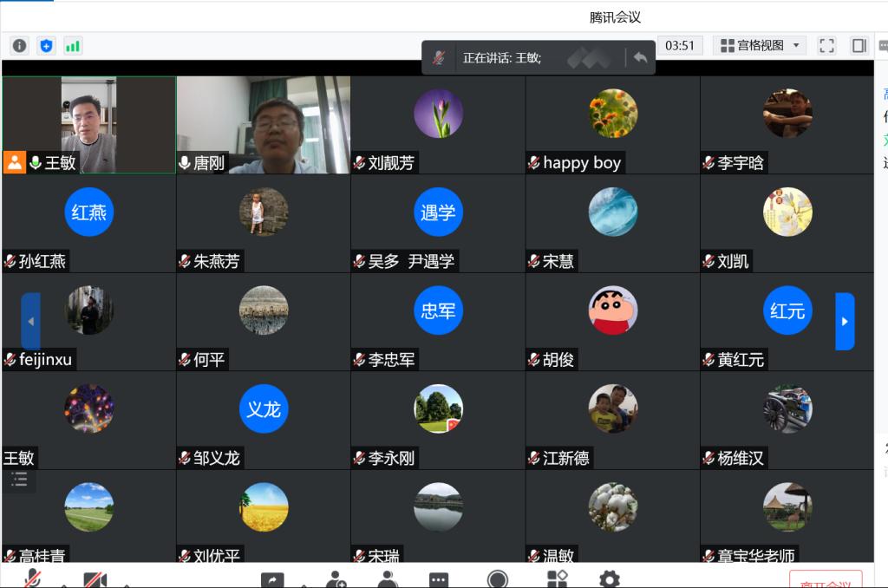Screen dimensions: 888x588
Task: Start recording with the record button
Action: pyautogui.click(x=498, y=579)
